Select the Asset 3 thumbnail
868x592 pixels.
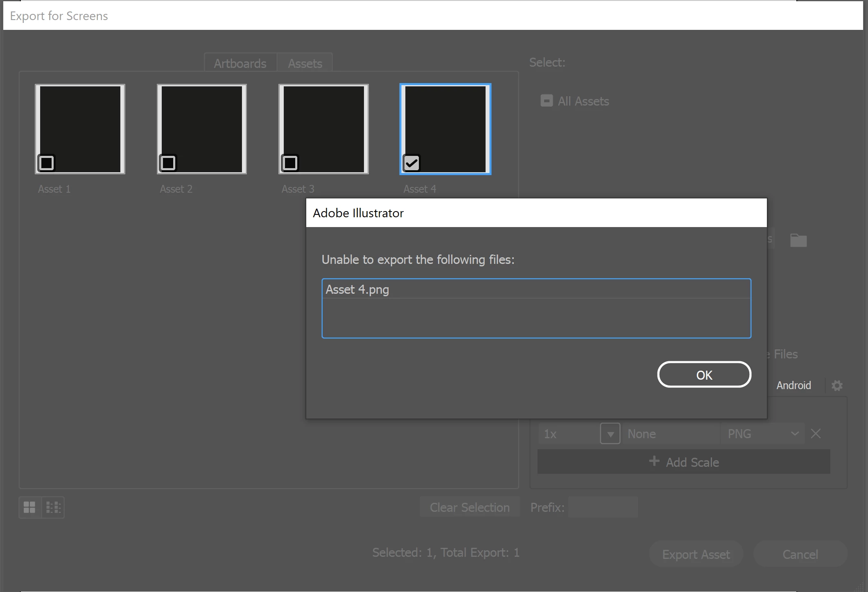click(x=323, y=129)
